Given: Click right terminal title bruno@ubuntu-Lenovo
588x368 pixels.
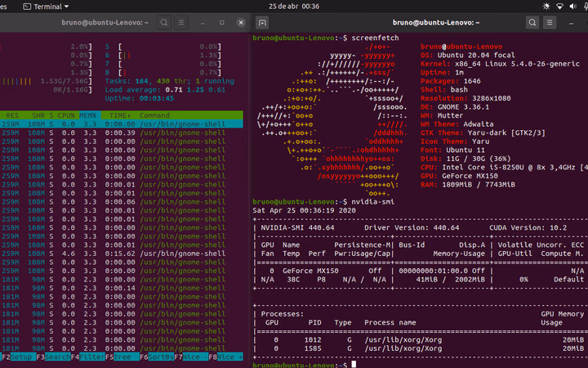Looking at the screenshot, I should (436, 23).
